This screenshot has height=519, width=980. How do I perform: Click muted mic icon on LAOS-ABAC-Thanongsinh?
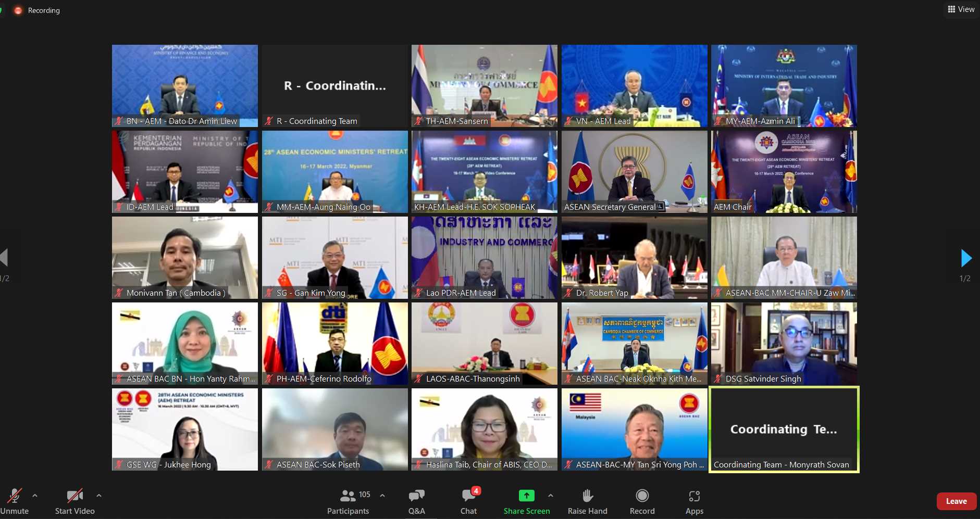[x=418, y=379]
